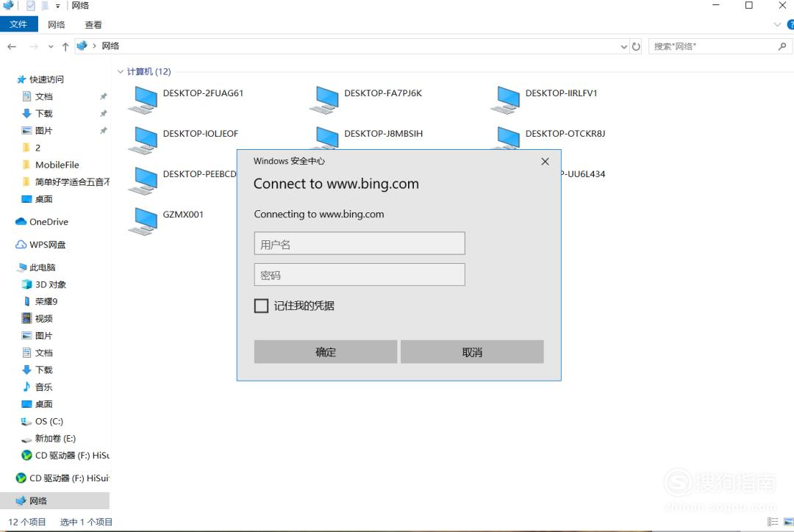This screenshot has width=794, height=532.
Task: Open 快速访问 in the sidebar
Action: (46, 79)
